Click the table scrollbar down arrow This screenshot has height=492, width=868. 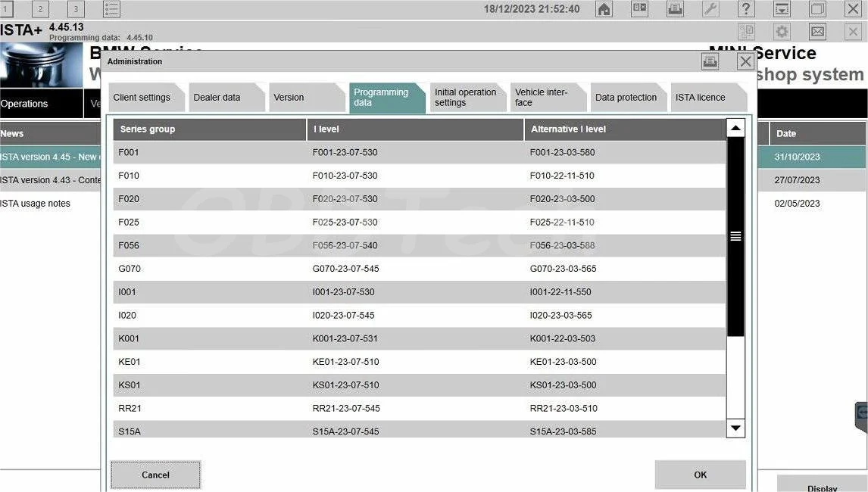735,428
